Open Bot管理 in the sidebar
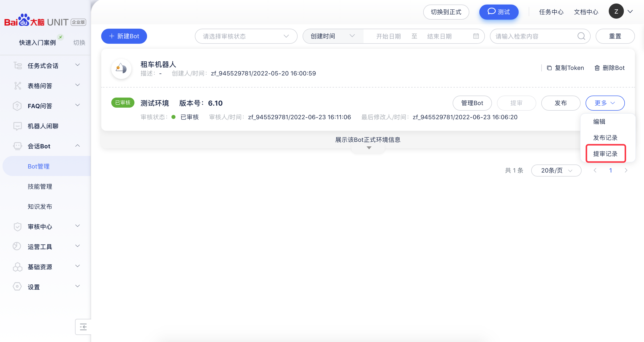This screenshot has height=342, width=644. coord(47,166)
